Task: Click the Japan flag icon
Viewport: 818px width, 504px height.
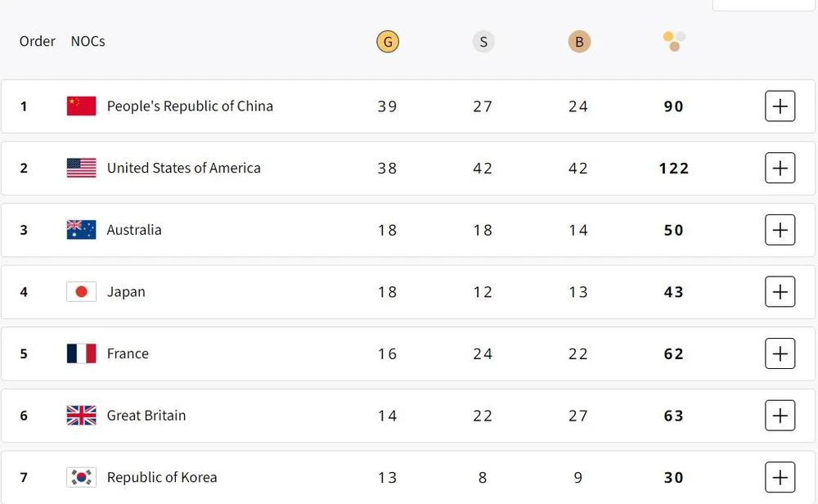Action: point(81,292)
